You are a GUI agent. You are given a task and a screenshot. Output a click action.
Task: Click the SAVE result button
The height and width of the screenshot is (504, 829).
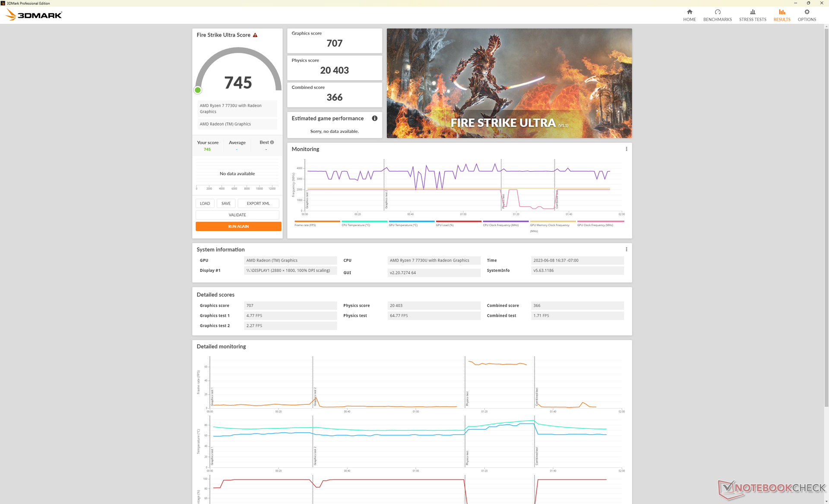226,203
